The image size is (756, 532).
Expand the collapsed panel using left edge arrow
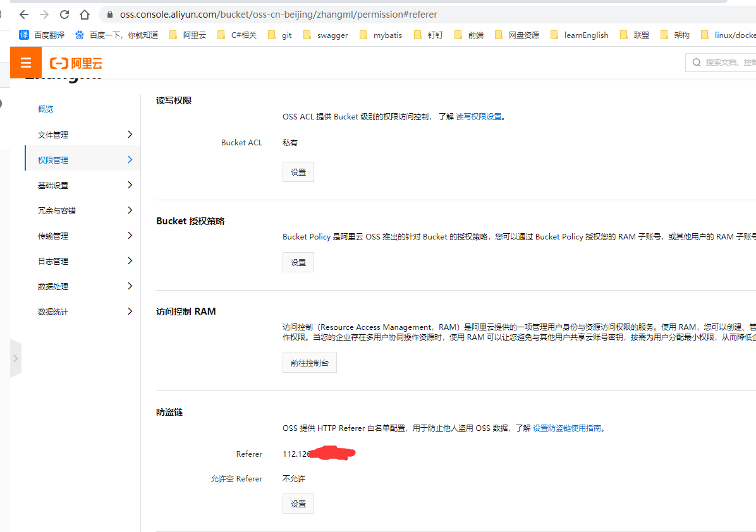tap(16, 358)
